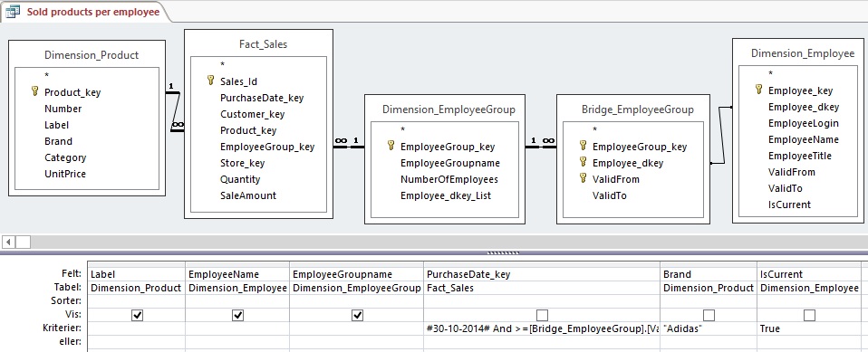Viewport: 868px width, 352px height.
Task: Click the Fact_Sales table cell in grid
Action: coord(542,288)
